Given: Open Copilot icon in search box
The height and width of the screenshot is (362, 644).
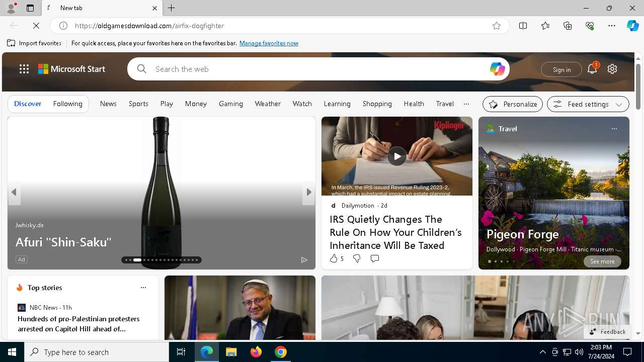Looking at the screenshot, I should pyautogui.click(x=497, y=69).
